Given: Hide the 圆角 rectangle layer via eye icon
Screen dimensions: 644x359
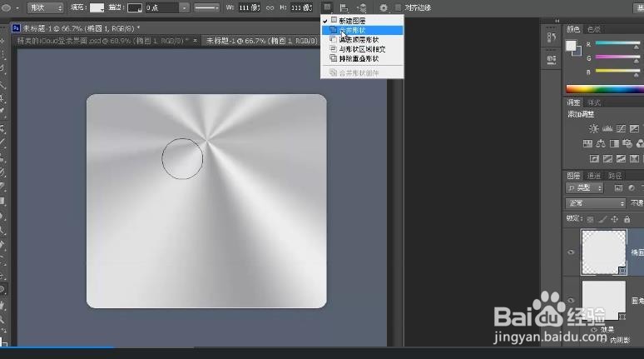Looking at the screenshot, I should pyautogui.click(x=571, y=300).
